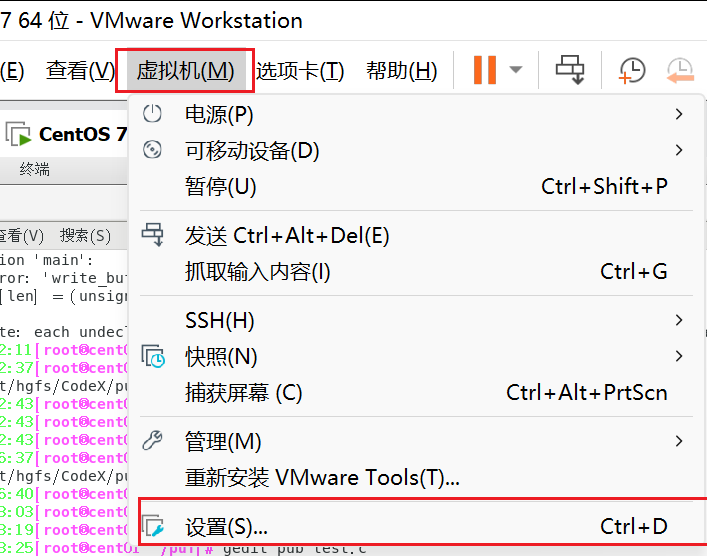
Task: Click the icon beside 发送 Ctrl+Alt+Del(E)
Action: pos(153,234)
